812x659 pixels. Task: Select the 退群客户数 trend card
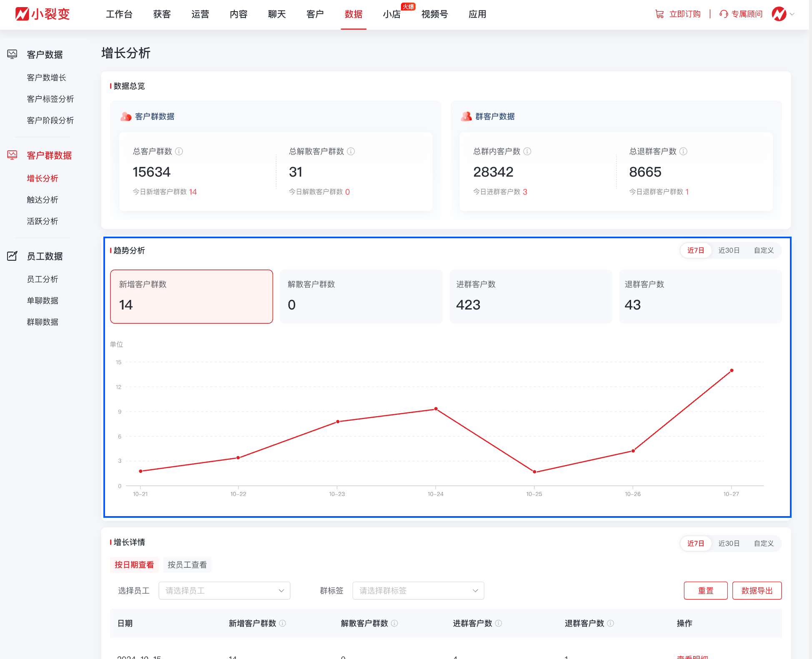click(700, 297)
